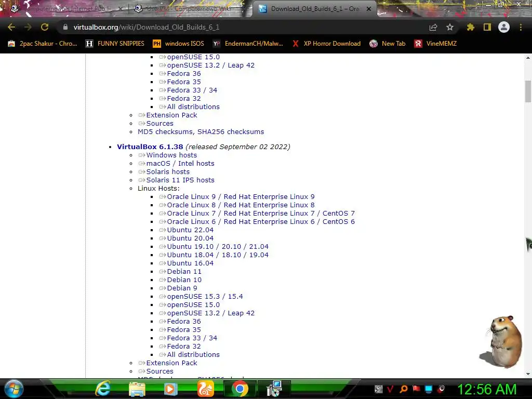Open the 2pac Shakur bookmark
This screenshot has width=532, height=399.
coord(43,44)
